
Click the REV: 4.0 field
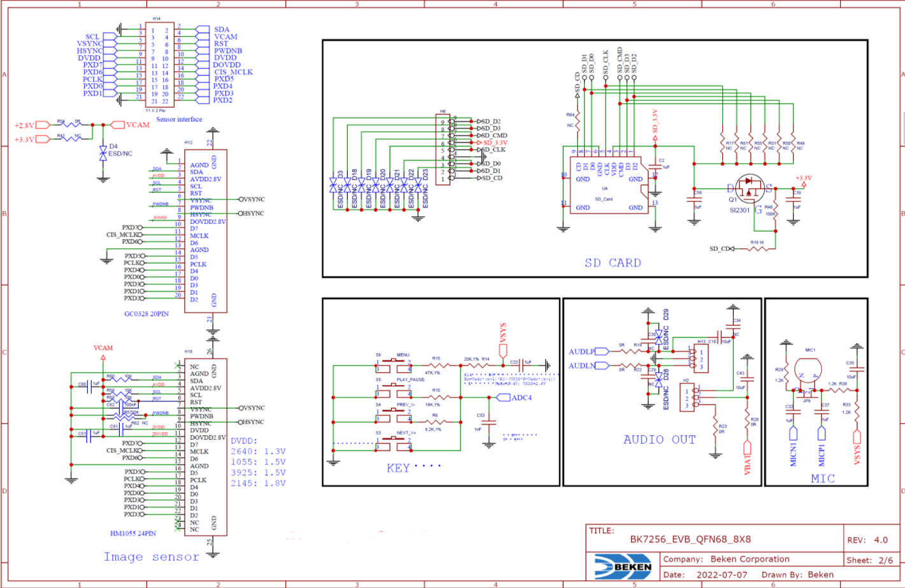pyautogui.click(x=867, y=540)
